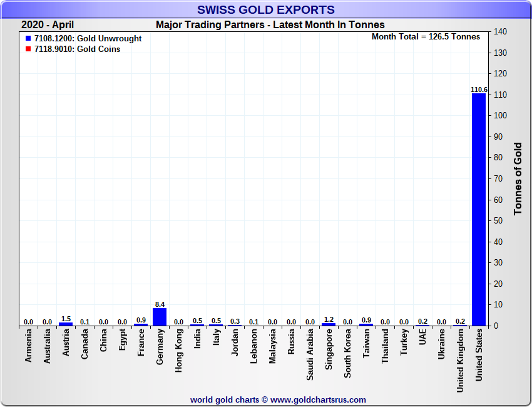This screenshot has width=532, height=407.
Task: Click the Major Trading Partners subtitle
Action: point(270,25)
